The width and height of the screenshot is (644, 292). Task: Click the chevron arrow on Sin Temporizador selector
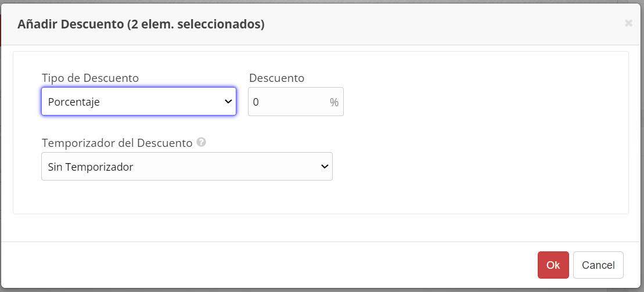tap(325, 167)
